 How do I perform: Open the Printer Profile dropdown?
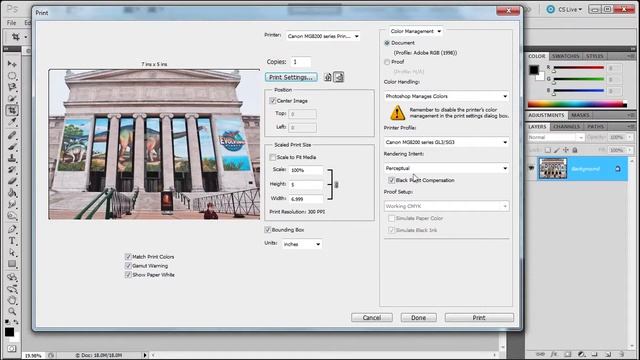tap(446, 142)
